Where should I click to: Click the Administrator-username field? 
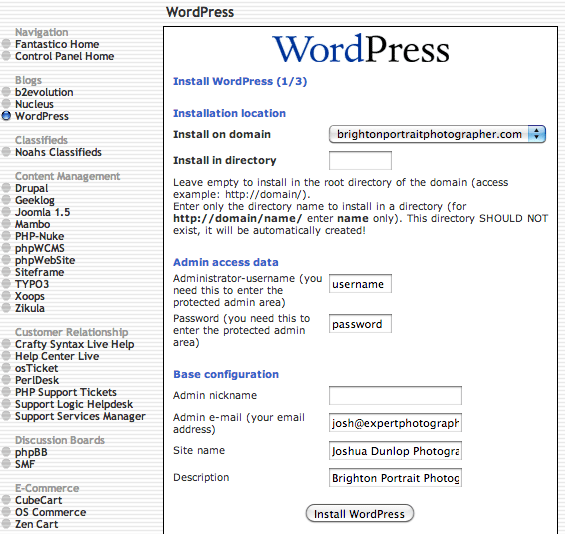click(360, 284)
